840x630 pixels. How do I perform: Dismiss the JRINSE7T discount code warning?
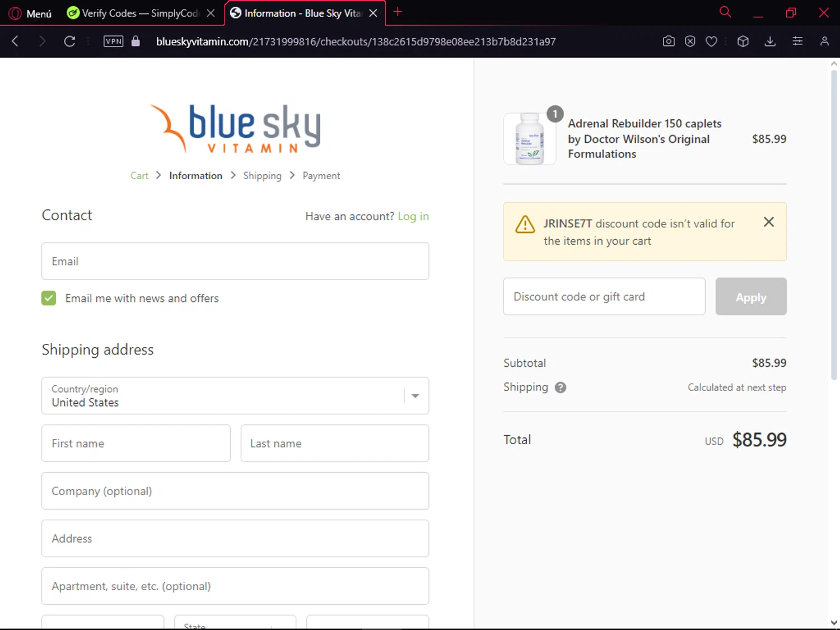(x=769, y=222)
